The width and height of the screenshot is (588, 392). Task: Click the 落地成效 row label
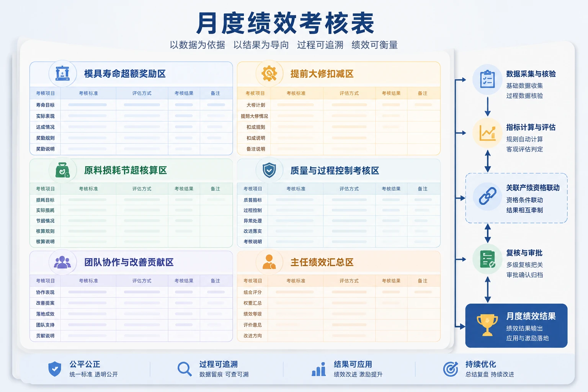pyautogui.click(x=45, y=314)
